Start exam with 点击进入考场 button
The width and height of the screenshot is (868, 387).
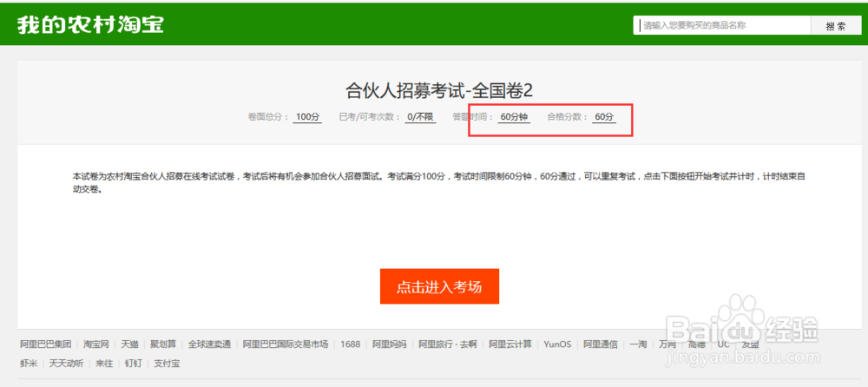click(x=439, y=286)
